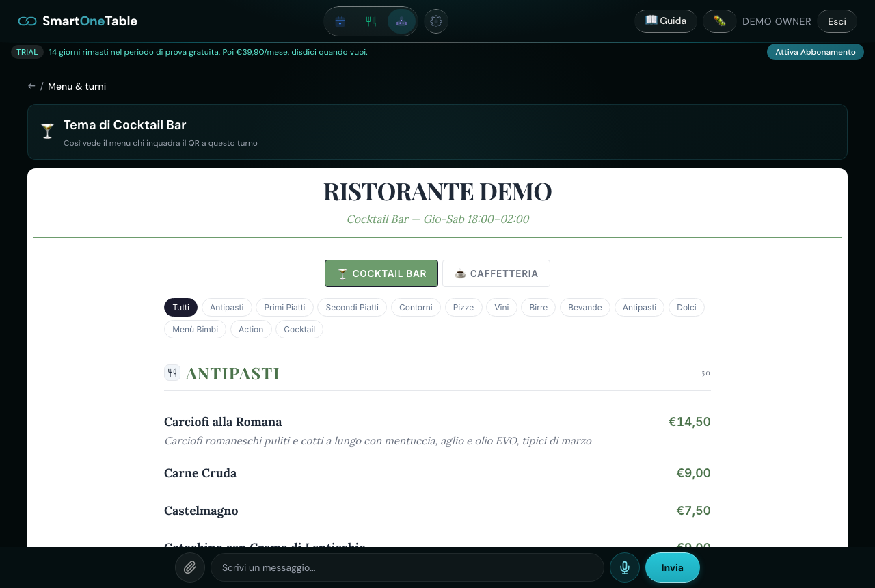Select the highlighted third navigation pill icon
This screenshot has height=588, width=875.
tap(401, 21)
